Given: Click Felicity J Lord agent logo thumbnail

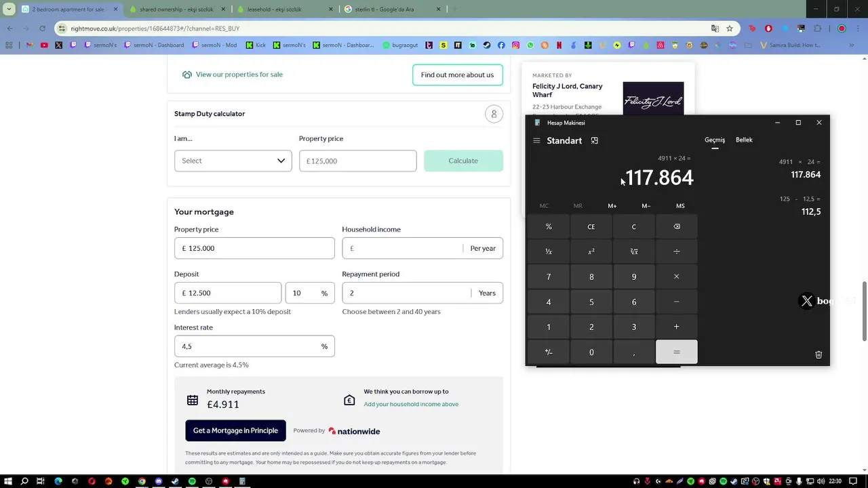Looking at the screenshot, I should 653,98.
